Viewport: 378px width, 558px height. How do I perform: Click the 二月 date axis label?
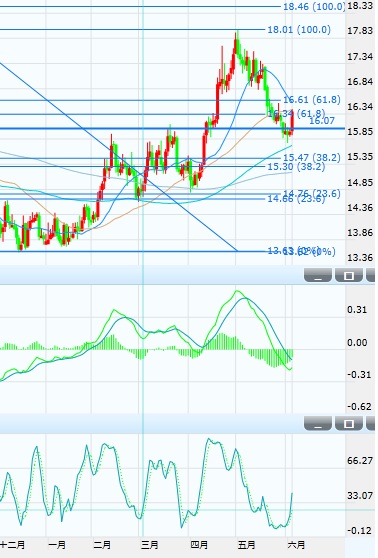pyautogui.click(x=102, y=545)
